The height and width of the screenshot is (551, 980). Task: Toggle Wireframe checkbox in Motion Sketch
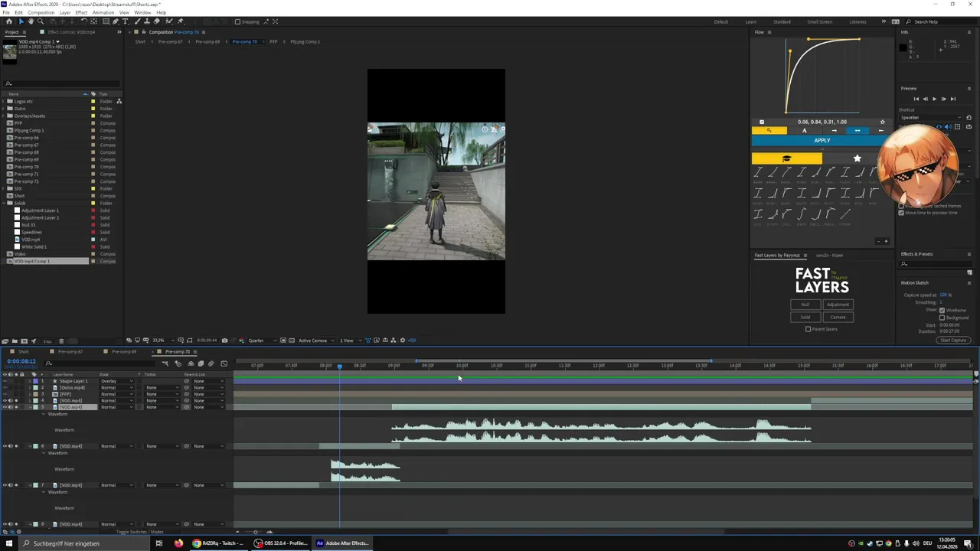coord(942,310)
